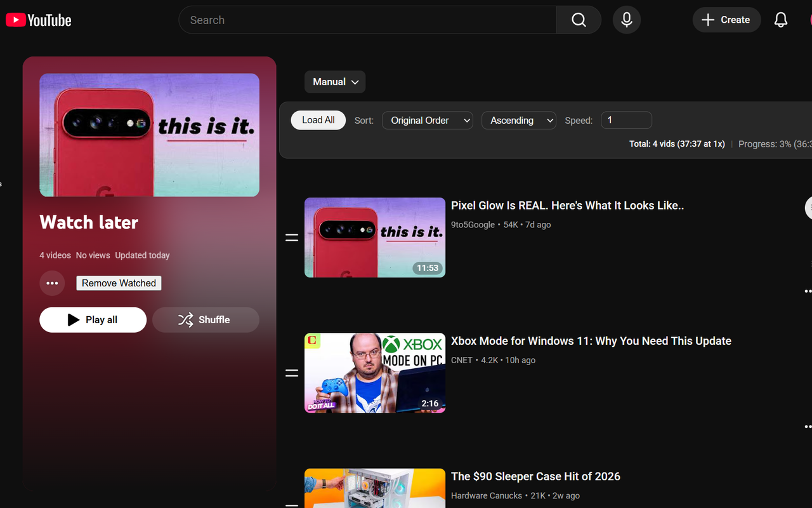
Task: Open Xbox Mode on PC thumbnail
Action: point(375,373)
